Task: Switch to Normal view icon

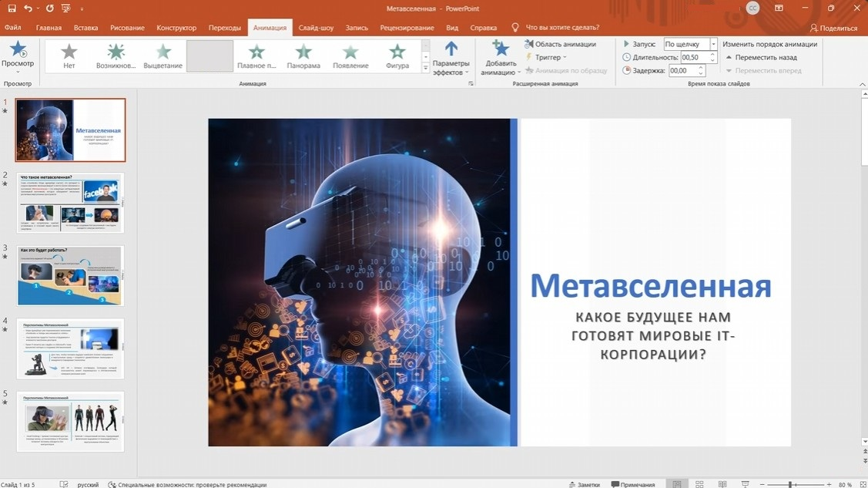Action: (677, 484)
